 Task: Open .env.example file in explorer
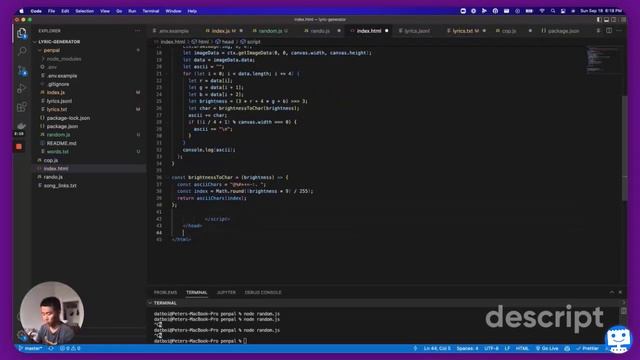coord(62,76)
